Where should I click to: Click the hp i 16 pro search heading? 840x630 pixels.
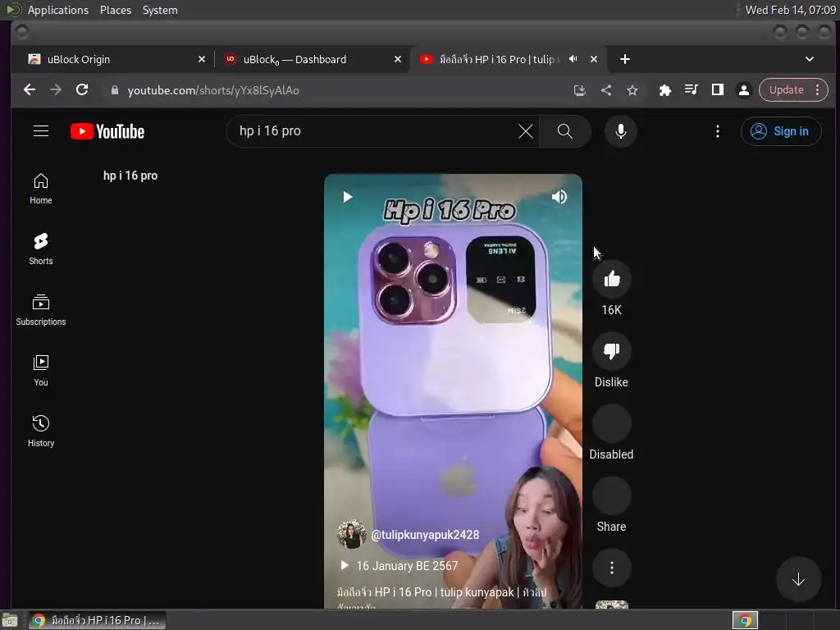coord(130,176)
